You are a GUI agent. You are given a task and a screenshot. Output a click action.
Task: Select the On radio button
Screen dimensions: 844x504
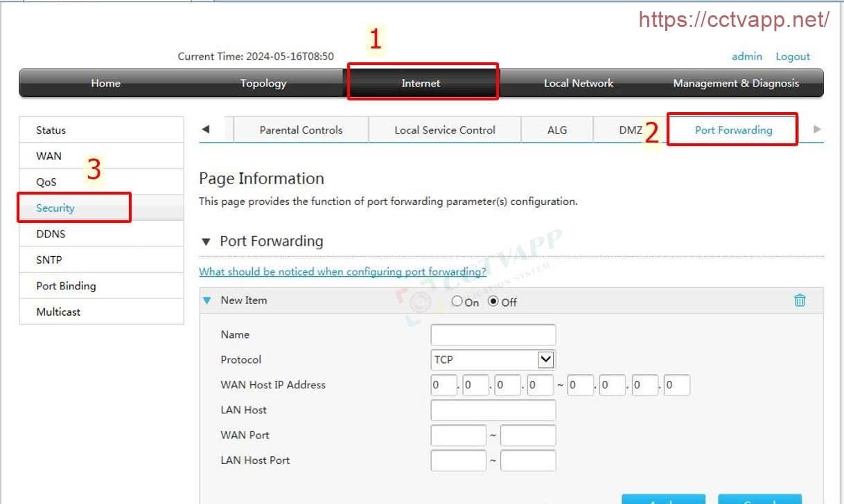457,301
